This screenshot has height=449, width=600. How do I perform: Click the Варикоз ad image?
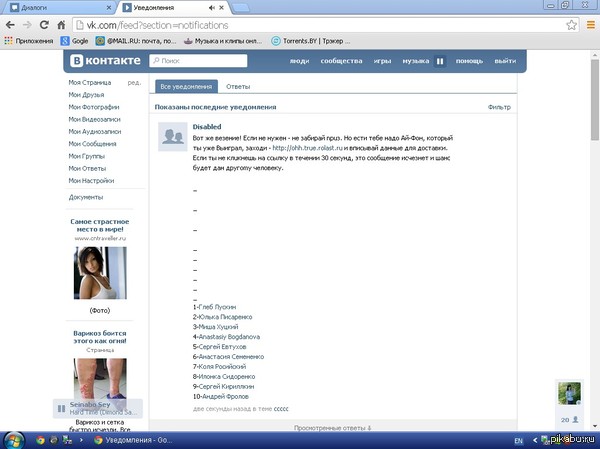pyautogui.click(x=100, y=379)
